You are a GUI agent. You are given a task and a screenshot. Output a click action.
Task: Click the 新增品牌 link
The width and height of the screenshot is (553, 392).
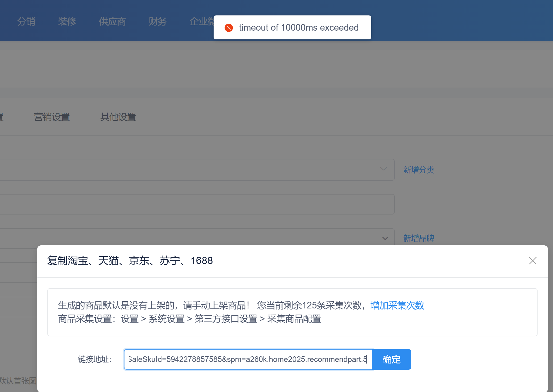(x=419, y=238)
